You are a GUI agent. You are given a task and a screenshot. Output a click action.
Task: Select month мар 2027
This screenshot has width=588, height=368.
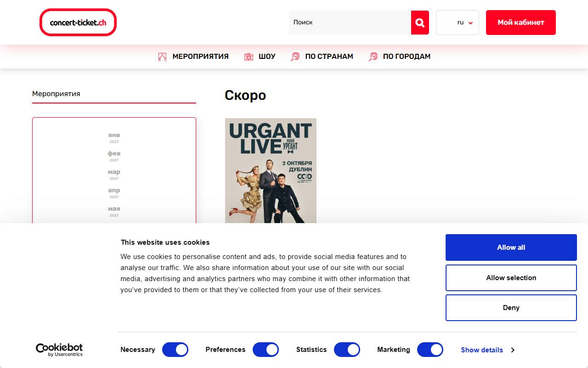click(x=114, y=175)
